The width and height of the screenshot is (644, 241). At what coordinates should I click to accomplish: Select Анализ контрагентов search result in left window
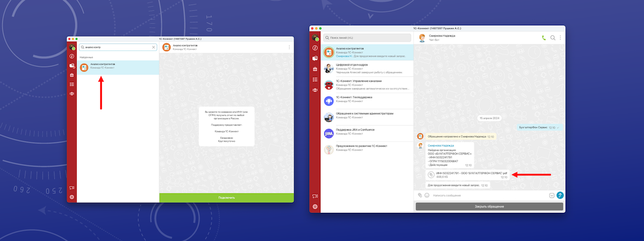click(117, 66)
